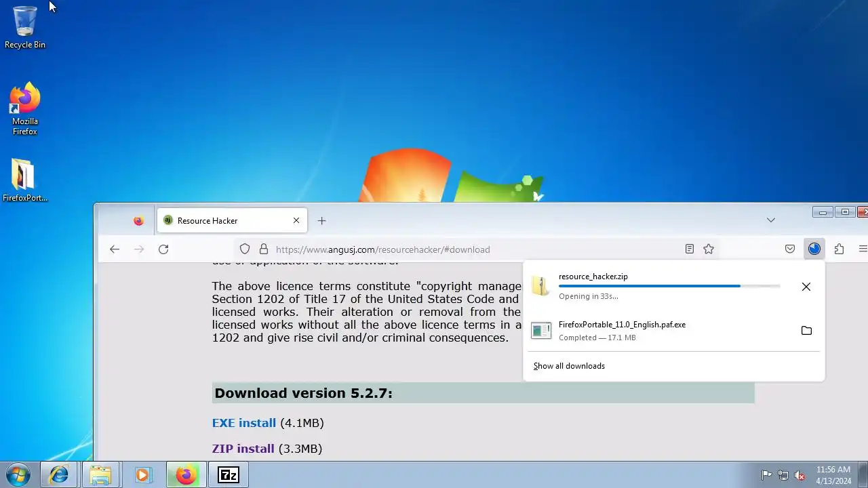Image resolution: width=868 pixels, height=488 pixels.
Task: Click the tracking protection shield icon
Action: coord(245,249)
